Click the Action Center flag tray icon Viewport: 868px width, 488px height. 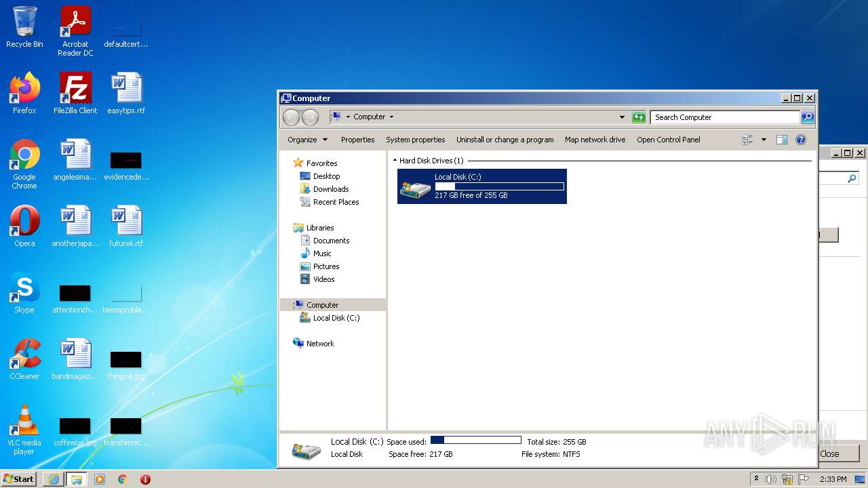point(804,479)
